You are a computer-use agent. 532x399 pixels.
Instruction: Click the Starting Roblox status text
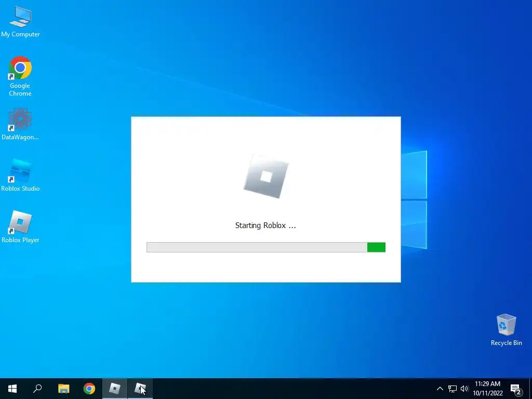[265, 225]
